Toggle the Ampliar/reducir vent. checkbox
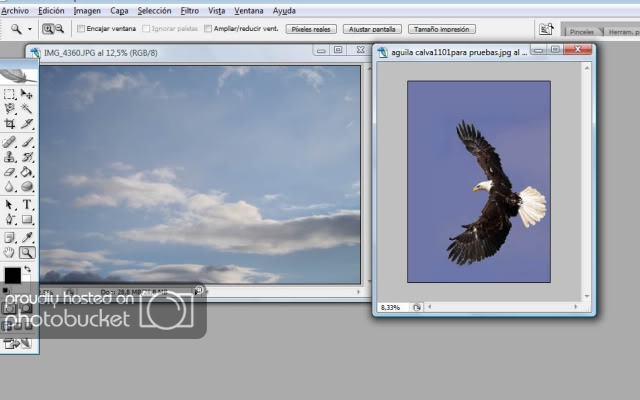This screenshot has width=640, height=400. (208, 30)
